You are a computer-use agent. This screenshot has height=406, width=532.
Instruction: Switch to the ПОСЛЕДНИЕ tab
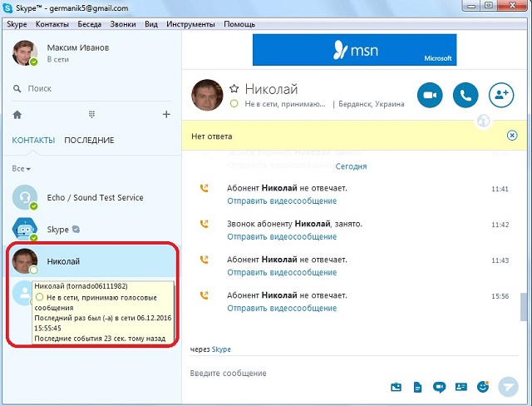[89, 140]
